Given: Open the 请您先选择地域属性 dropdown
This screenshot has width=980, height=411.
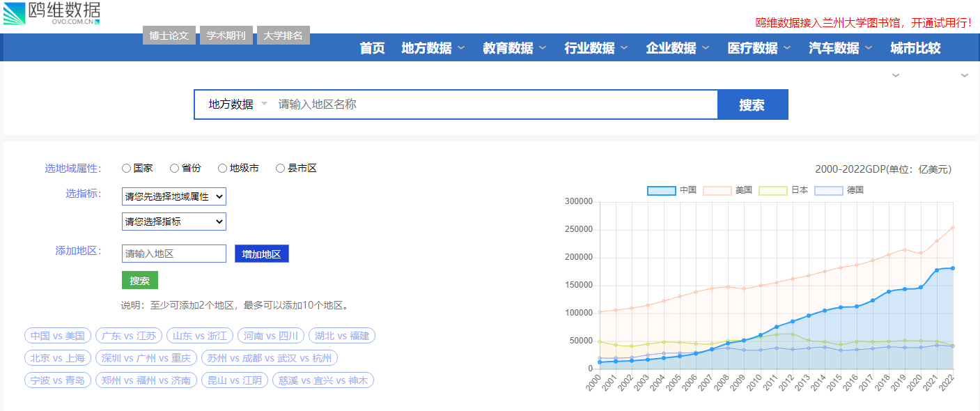Looking at the screenshot, I should [173, 196].
